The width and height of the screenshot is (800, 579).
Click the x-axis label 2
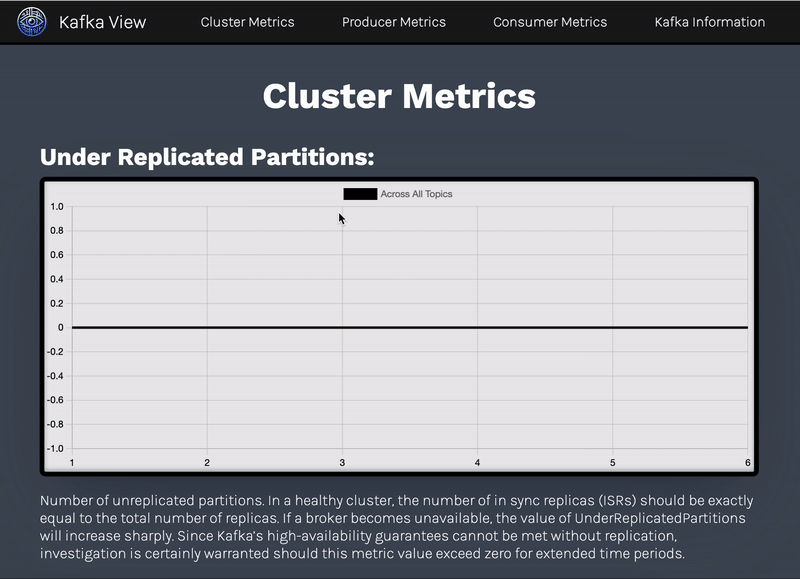(x=207, y=463)
